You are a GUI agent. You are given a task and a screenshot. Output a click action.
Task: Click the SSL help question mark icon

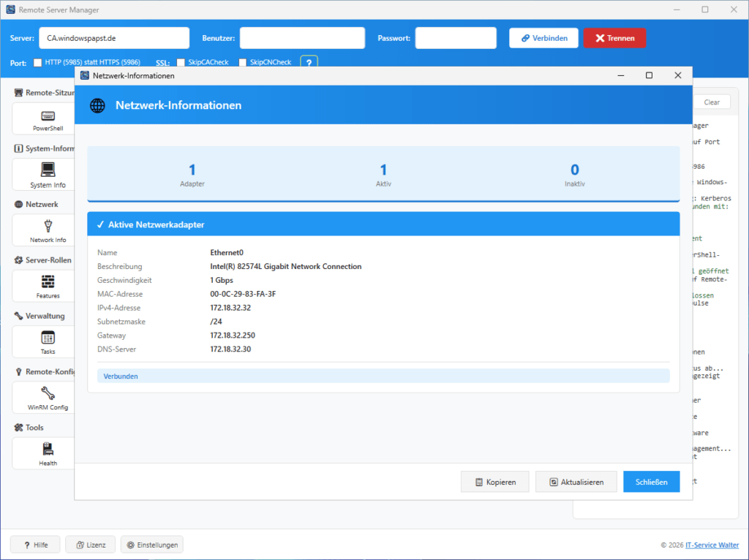[x=309, y=63]
